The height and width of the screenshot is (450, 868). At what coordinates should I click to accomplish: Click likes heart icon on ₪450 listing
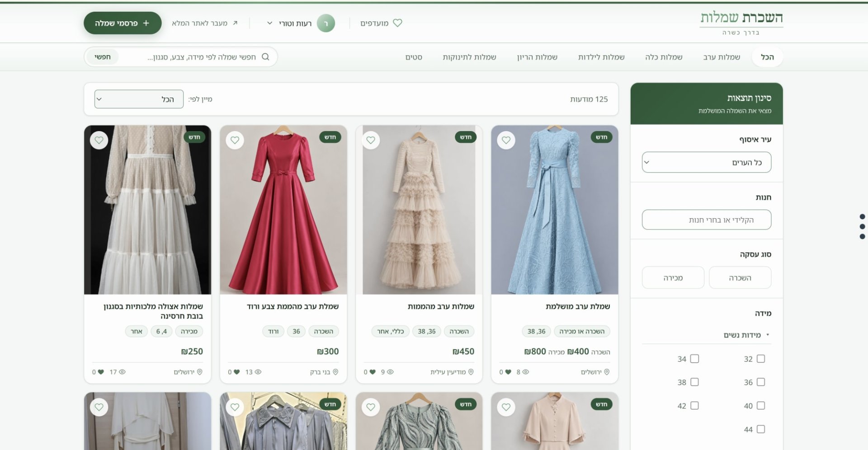(373, 372)
